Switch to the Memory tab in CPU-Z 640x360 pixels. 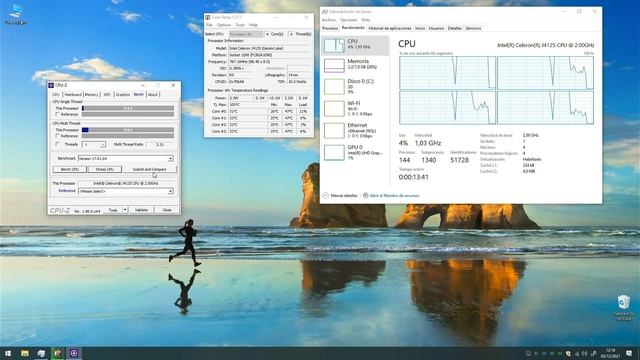pyautogui.click(x=91, y=95)
